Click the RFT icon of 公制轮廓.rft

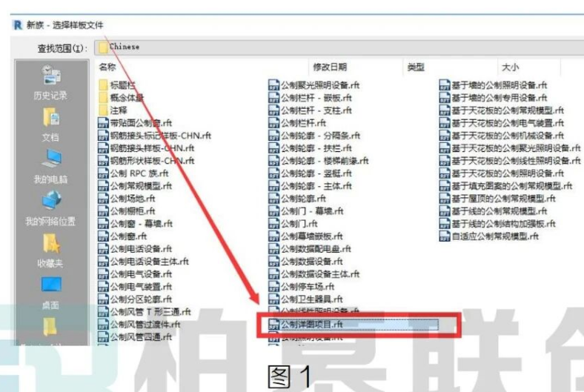point(273,199)
